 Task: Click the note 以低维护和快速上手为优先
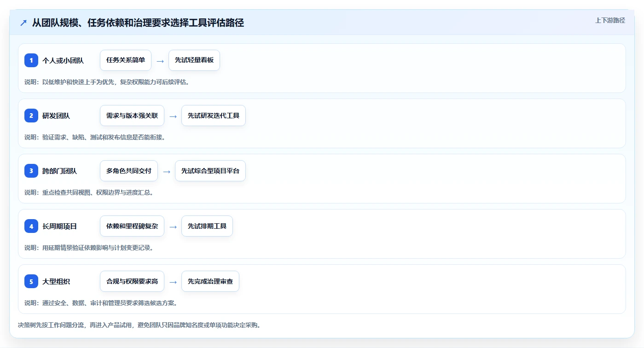coord(78,82)
